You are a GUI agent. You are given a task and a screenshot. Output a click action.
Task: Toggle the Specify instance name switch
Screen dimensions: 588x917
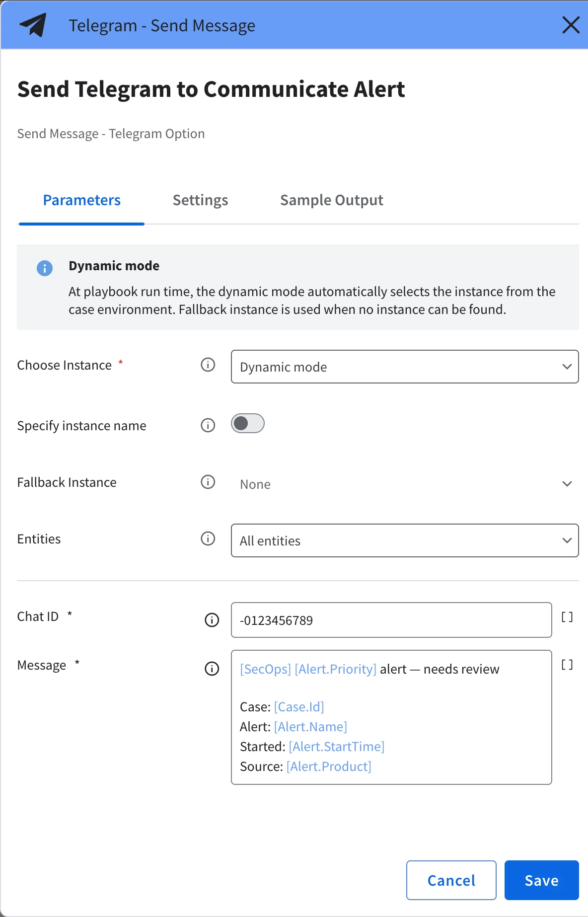tap(248, 423)
